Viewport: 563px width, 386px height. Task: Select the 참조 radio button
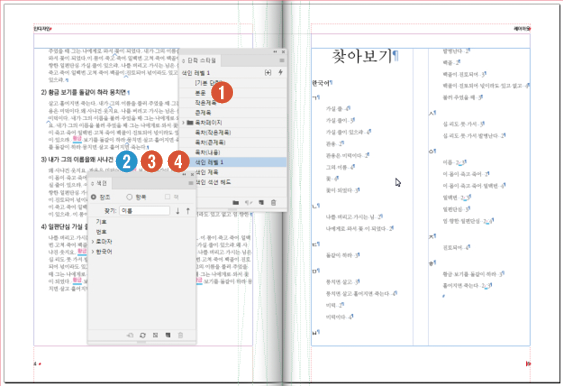(x=94, y=197)
